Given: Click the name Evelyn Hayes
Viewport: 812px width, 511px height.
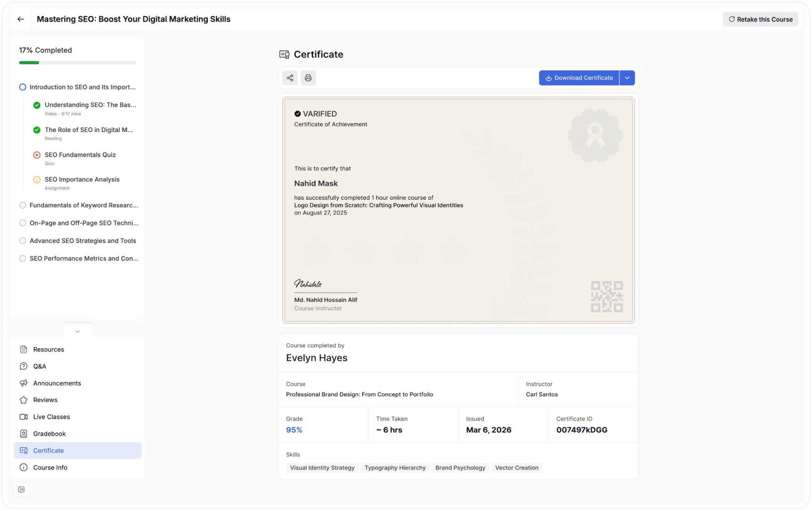Looking at the screenshot, I should (316, 358).
